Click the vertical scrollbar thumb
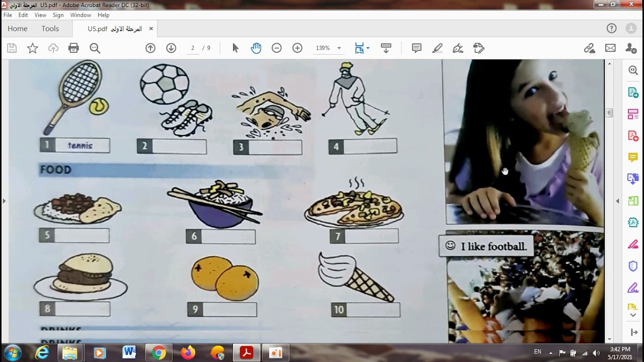The height and width of the screenshot is (362, 644). (609, 113)
